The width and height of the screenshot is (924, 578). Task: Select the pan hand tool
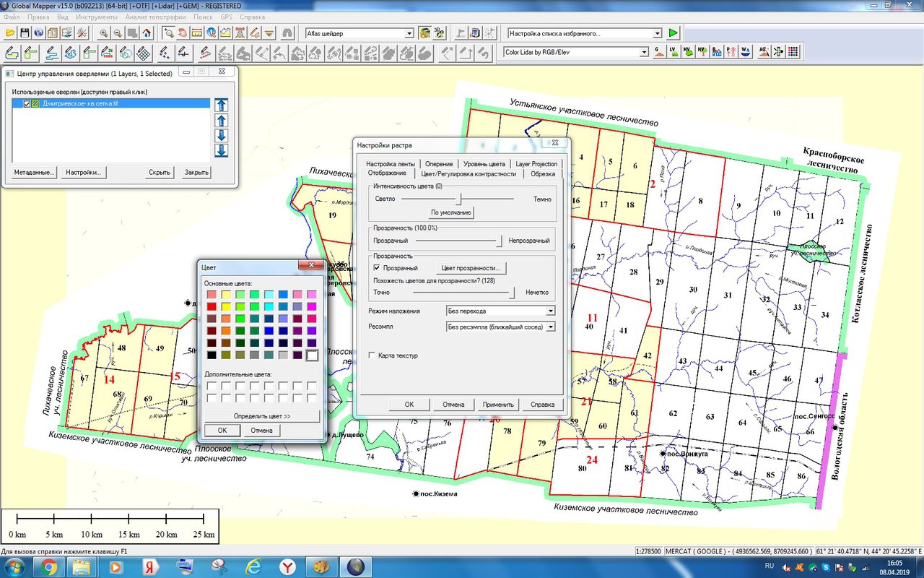[x=183, y=33]
